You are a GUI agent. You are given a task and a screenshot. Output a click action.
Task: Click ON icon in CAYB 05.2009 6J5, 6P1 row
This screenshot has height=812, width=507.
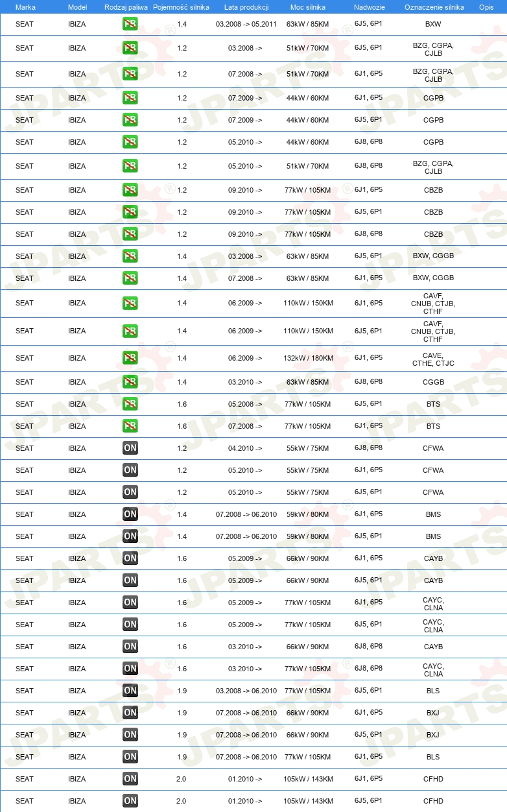(x=130, y=580)
